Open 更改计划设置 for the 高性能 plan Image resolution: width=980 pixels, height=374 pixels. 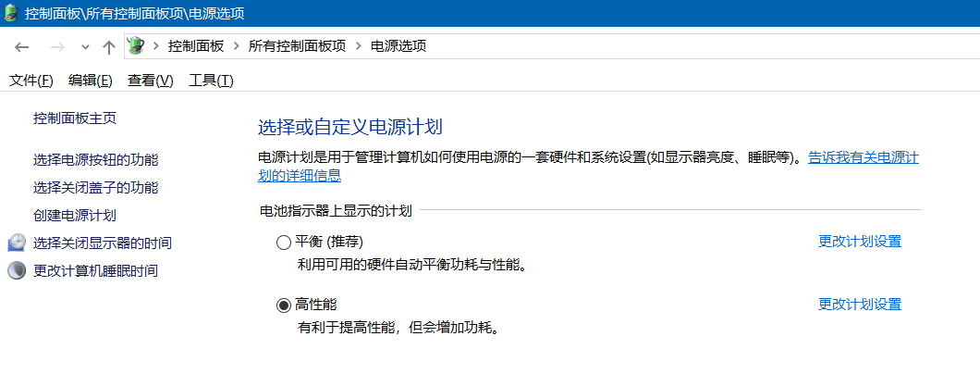point(859,304)
